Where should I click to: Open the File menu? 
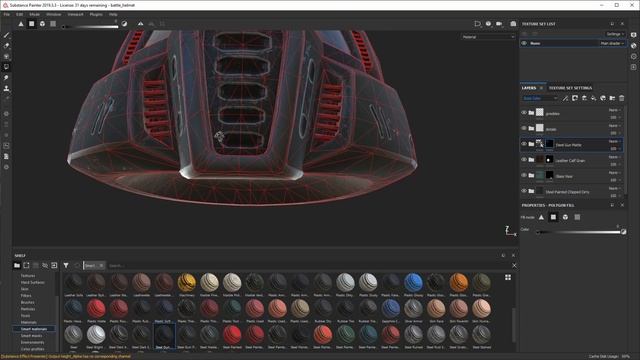point(7,14)
